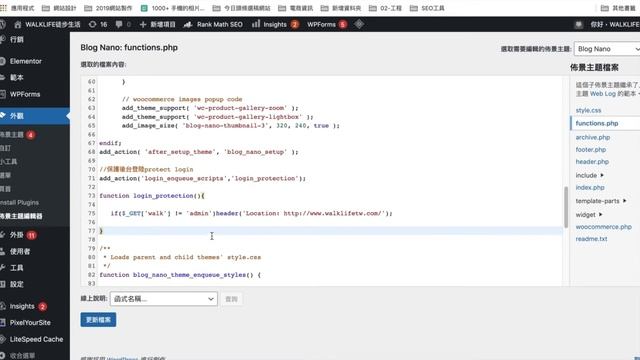Click the login_protection function line 73
This screenshot has width=640, height=360.
click(x=152, y=196)
